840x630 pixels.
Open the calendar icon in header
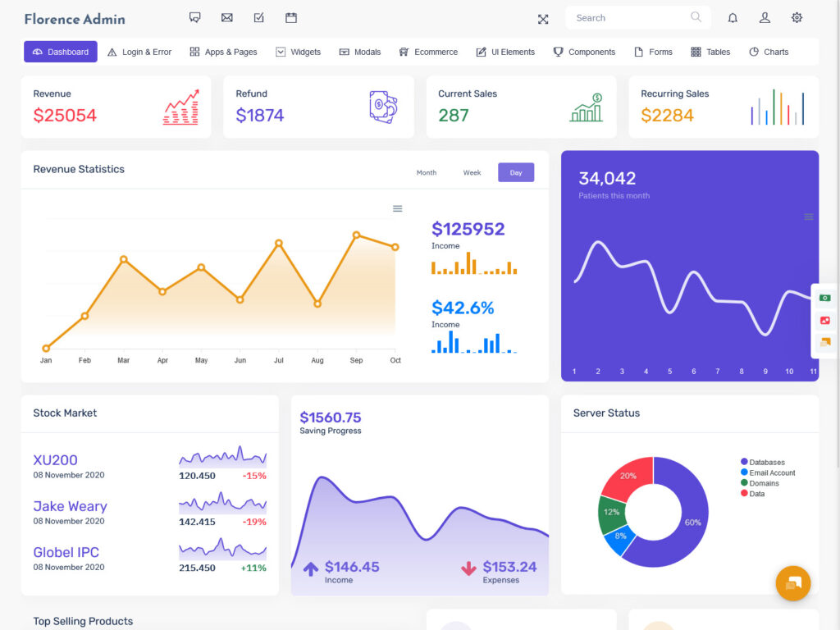(291, 18)
